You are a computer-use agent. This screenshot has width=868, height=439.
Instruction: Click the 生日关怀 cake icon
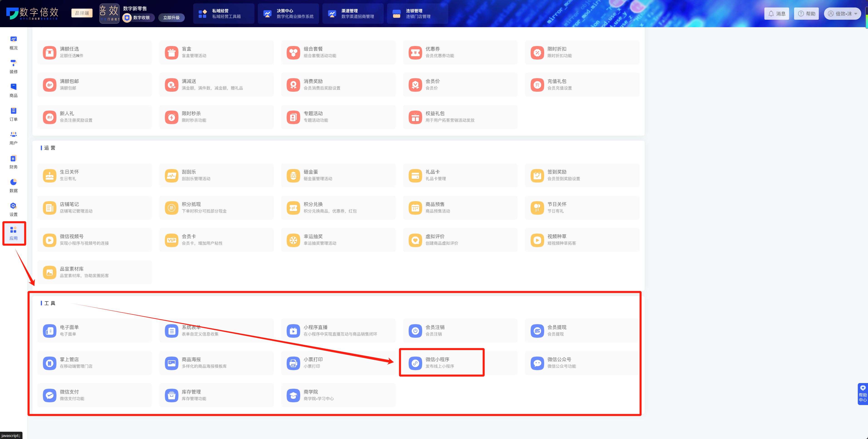[x=49, y=175]
